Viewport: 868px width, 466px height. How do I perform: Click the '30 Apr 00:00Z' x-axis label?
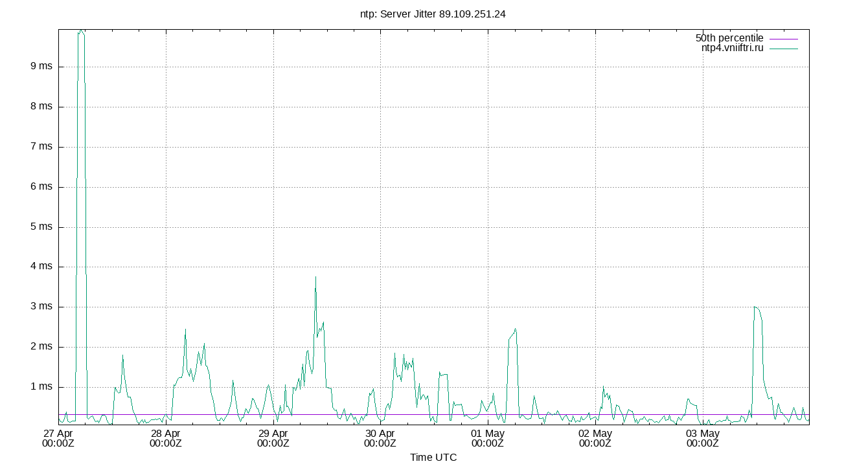[x=380, y=438]
